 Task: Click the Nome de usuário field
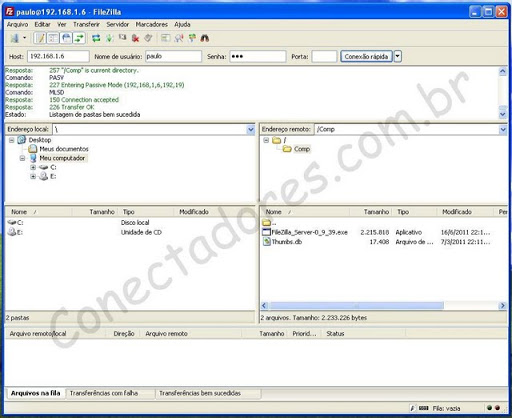[x=173, y=56]
